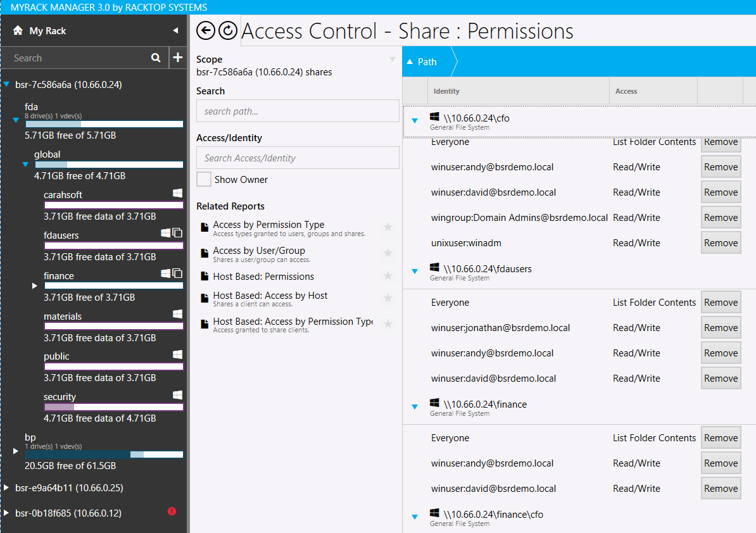Screen dimensions: 756x533
Task: Remove winuser:david from the finance share
Action: (721, 489)
